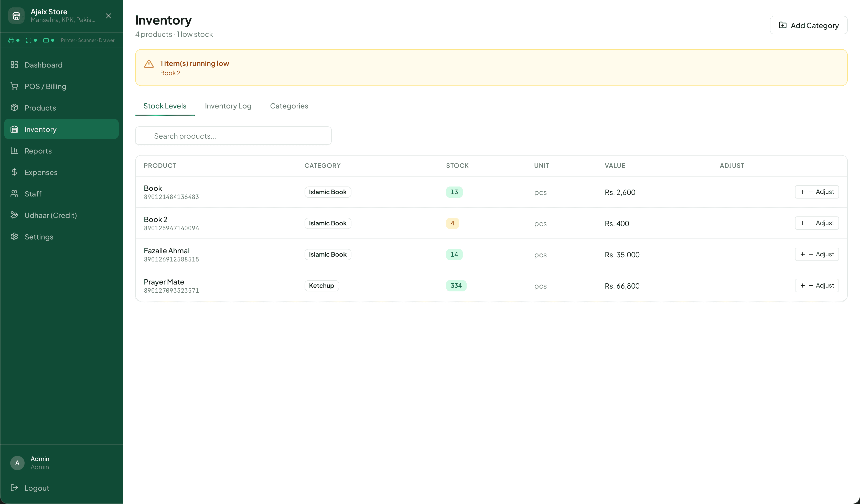Decrease Prayer Mate stock with minus button

click(x=811, y=286)
